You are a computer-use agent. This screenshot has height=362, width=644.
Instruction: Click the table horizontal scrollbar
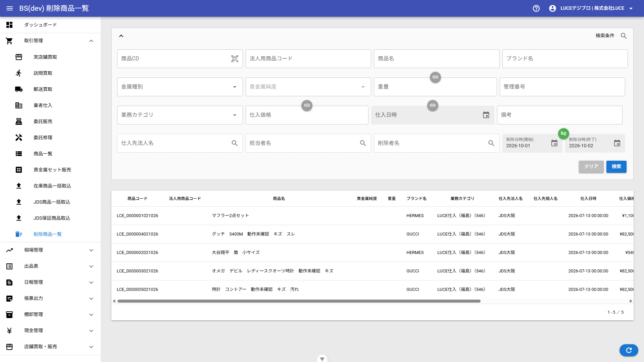click(299, 301)
